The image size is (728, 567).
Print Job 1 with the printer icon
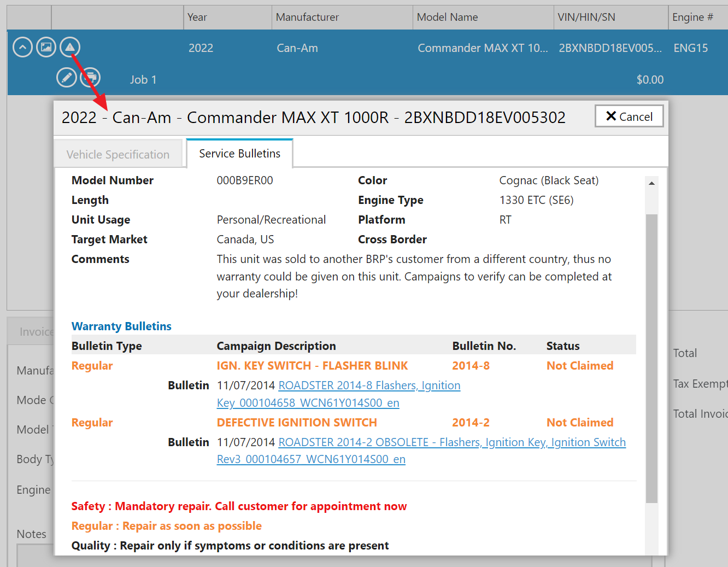coord(90,78)
